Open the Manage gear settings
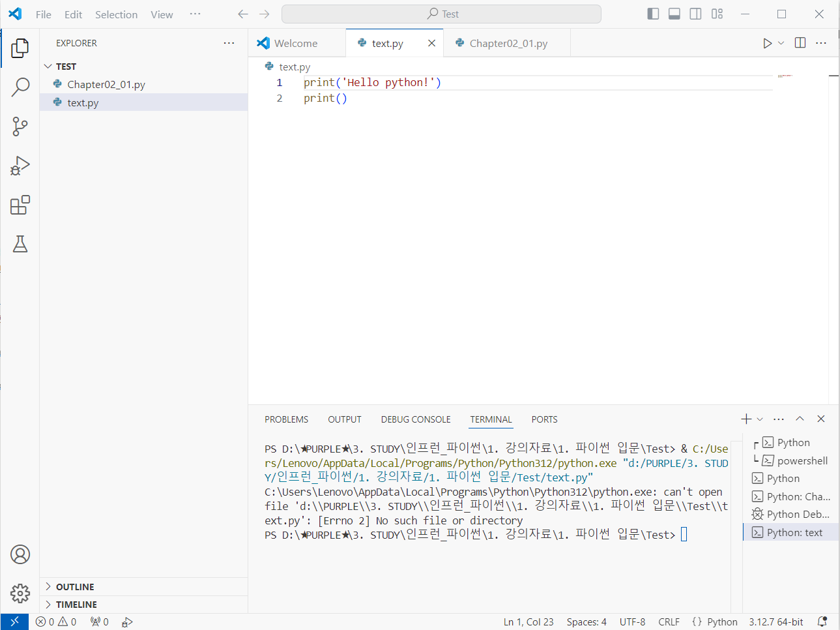Viewport: 840px width, 630px height. pos(20,593)
